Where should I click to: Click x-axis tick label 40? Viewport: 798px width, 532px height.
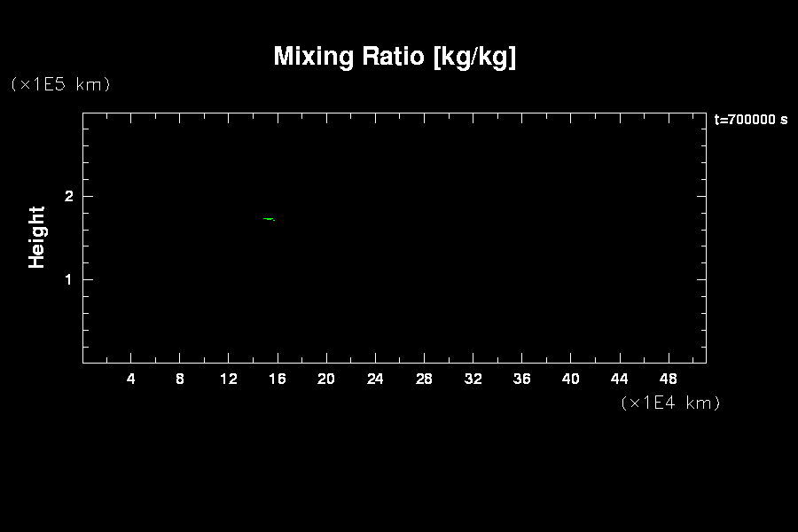click(x=570, y=379)
